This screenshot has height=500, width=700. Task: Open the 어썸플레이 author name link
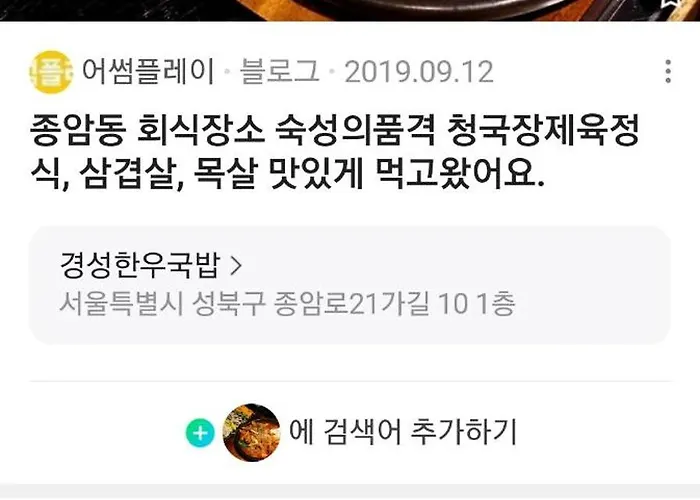click(149, 72)
